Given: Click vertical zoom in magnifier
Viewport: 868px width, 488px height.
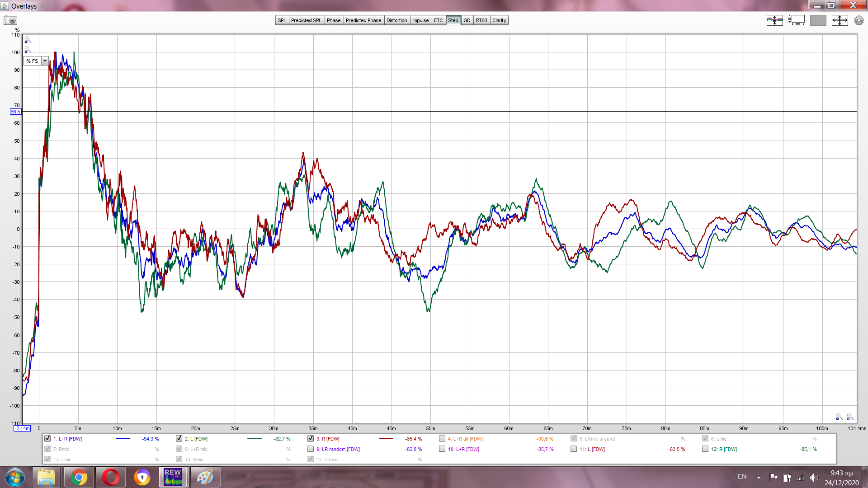Looking at the screenshot, I should [x=28, y=40].
